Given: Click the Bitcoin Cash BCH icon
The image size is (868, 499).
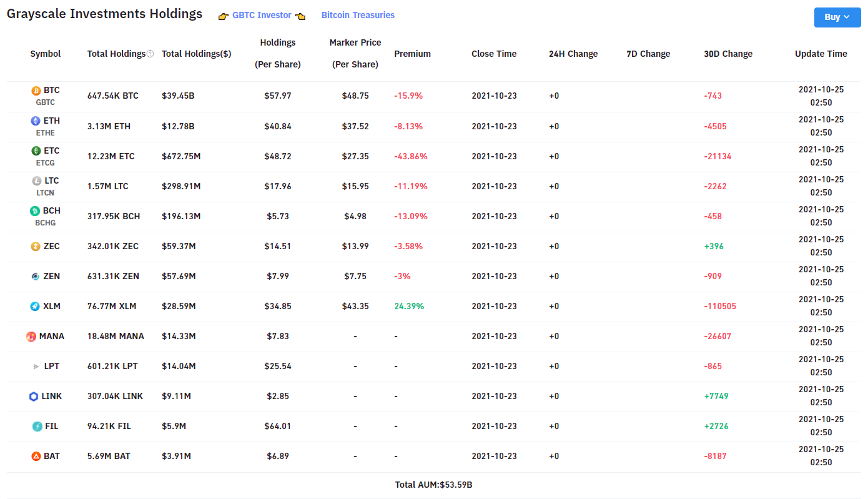Looking at the screenshot, I should pos(35,211).
